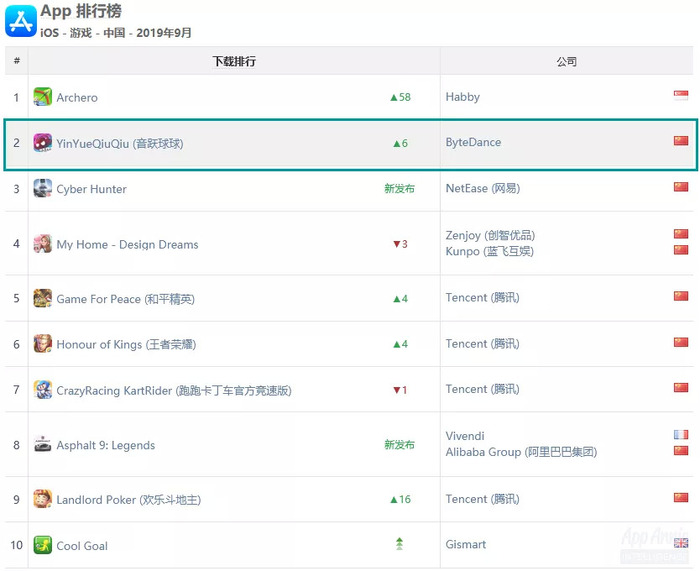Open My Home - Design Dreams link
700x571 pixels.
(x=127, y=245)
